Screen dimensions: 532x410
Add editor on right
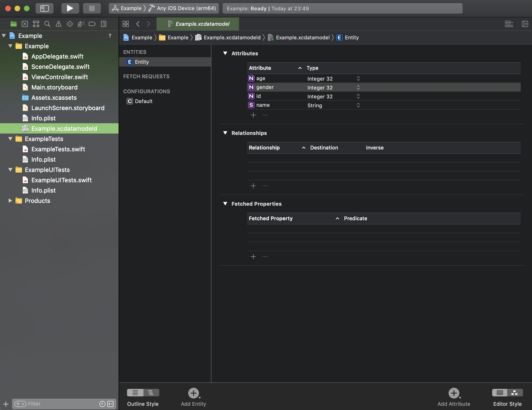[525, 24]
